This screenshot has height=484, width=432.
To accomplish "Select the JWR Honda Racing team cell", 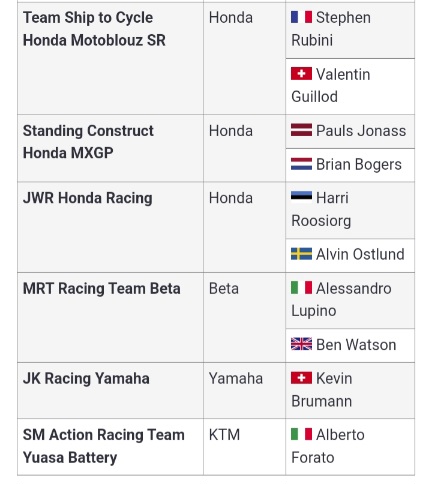I will point(110,227).
